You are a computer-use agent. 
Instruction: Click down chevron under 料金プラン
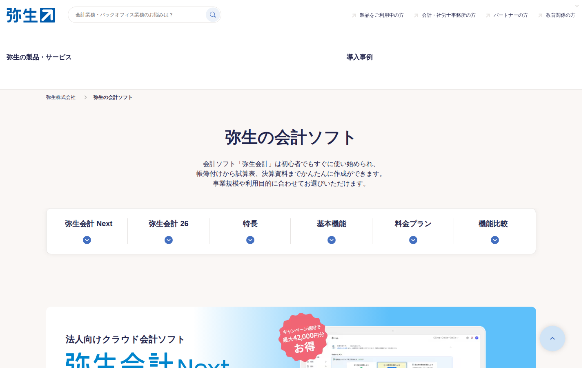click(x=413, y=240)
